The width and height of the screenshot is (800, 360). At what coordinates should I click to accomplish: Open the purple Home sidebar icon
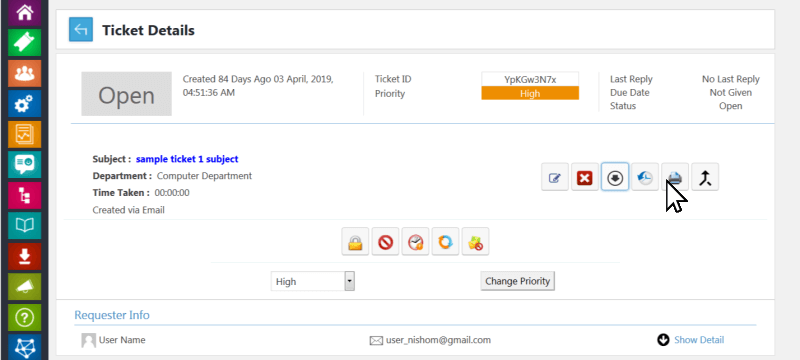pyautogui.click(x=24, y=12)
